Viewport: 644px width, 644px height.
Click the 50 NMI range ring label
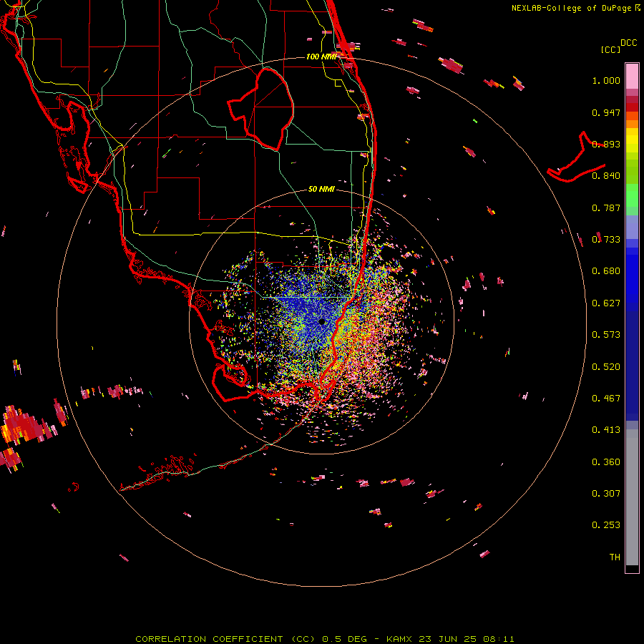pos(321,189)
